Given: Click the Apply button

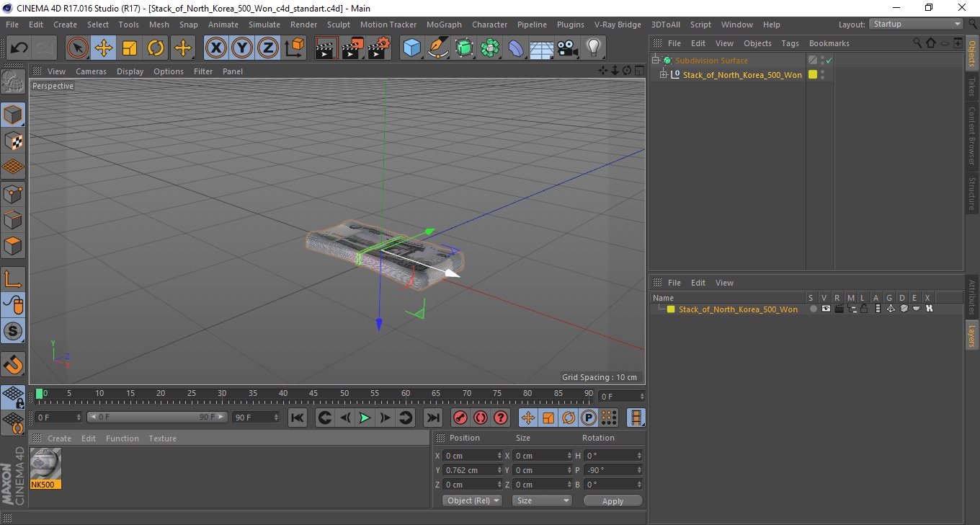Looking at the screenshot, I should click(x=612, y=500).
